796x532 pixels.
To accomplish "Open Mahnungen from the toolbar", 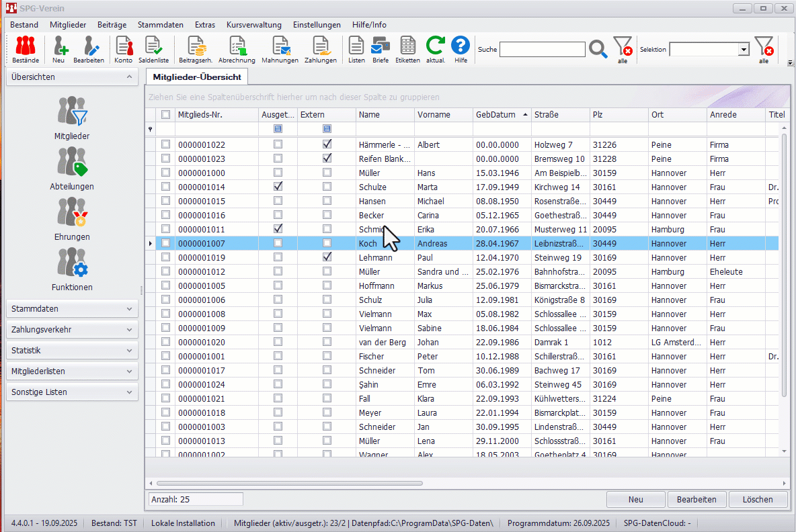I will (280, 49).
